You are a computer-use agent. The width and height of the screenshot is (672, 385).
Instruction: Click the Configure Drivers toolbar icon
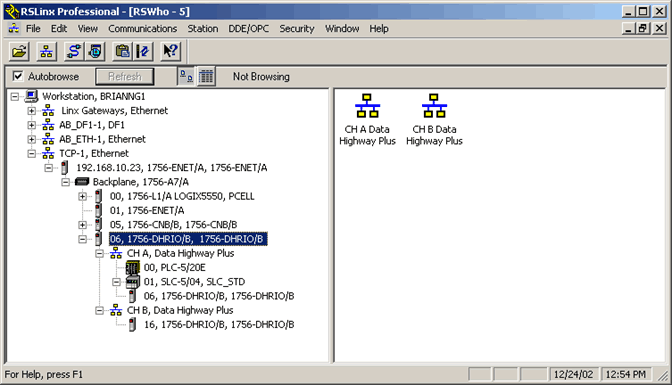tap(74, 51)
